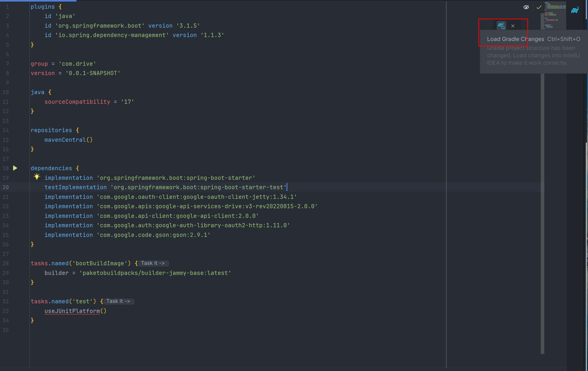
Task: Click the sourceCompatibility property name
Action: coord(77,102)
